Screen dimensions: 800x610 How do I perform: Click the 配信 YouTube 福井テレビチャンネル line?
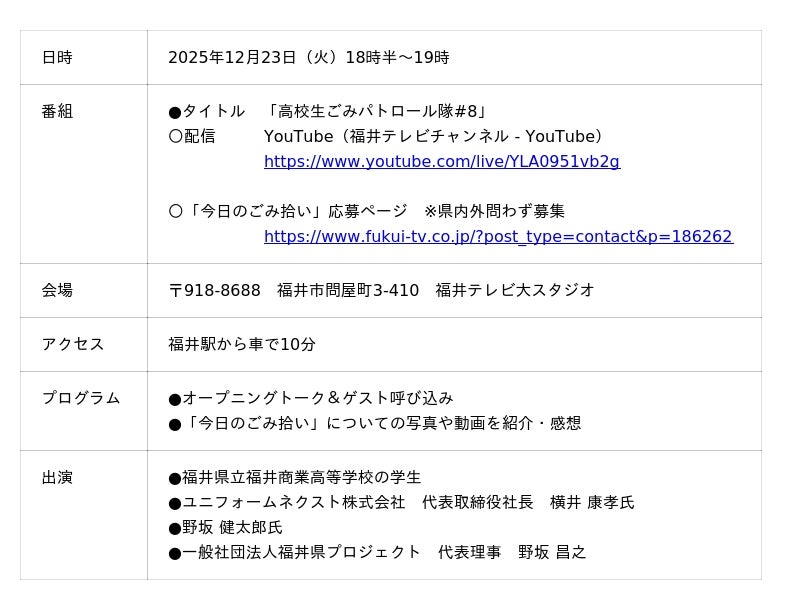388,137
